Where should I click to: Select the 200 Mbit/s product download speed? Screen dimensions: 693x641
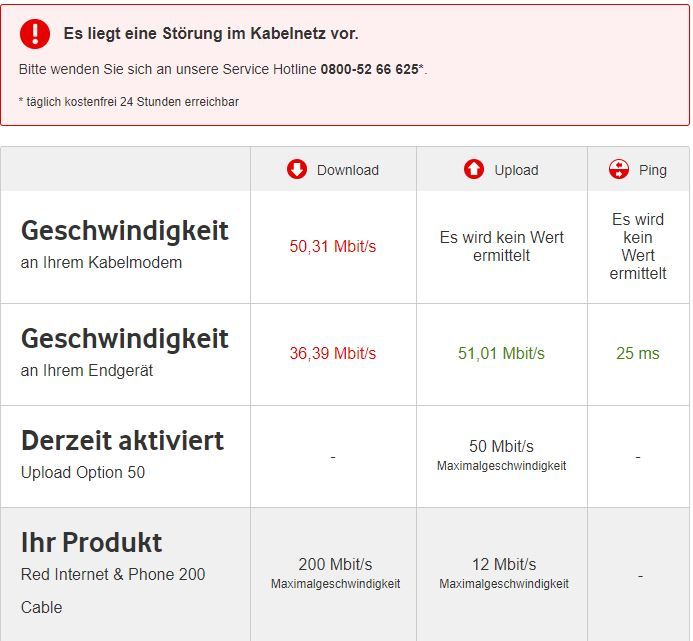point(335,564)
